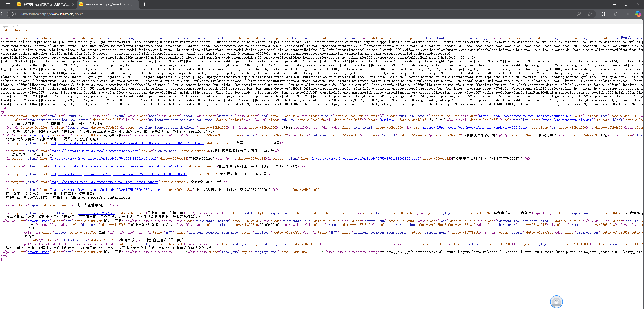Image resolution: width=644 pixels, height=309 pixels.
Task: Click the text 京ICP备09014827号
Action: (206, 182)
